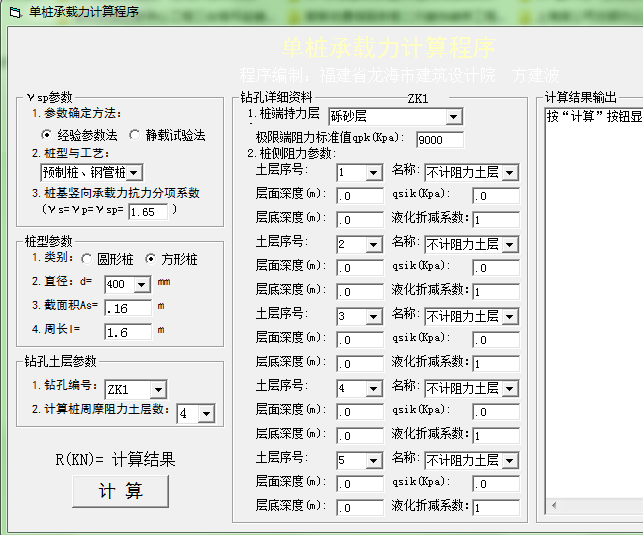Select 经验参数法 radio button
Viewport: 643px width, 535px height.
coord(47,134)
